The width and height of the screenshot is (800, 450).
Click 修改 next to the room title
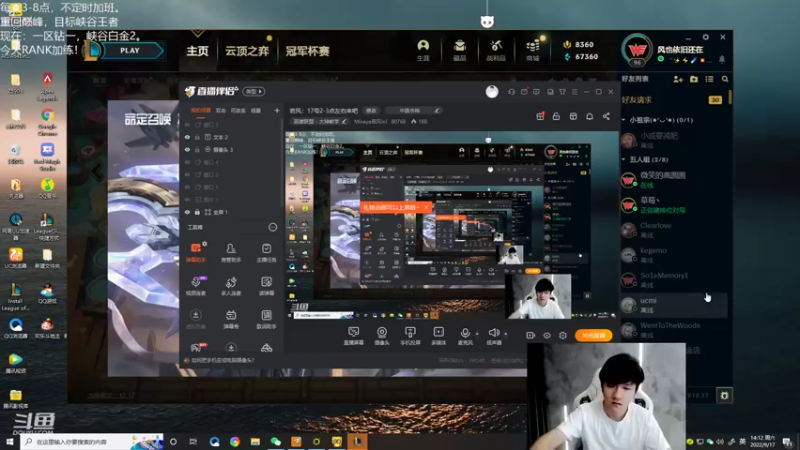[x=371, y=111]
